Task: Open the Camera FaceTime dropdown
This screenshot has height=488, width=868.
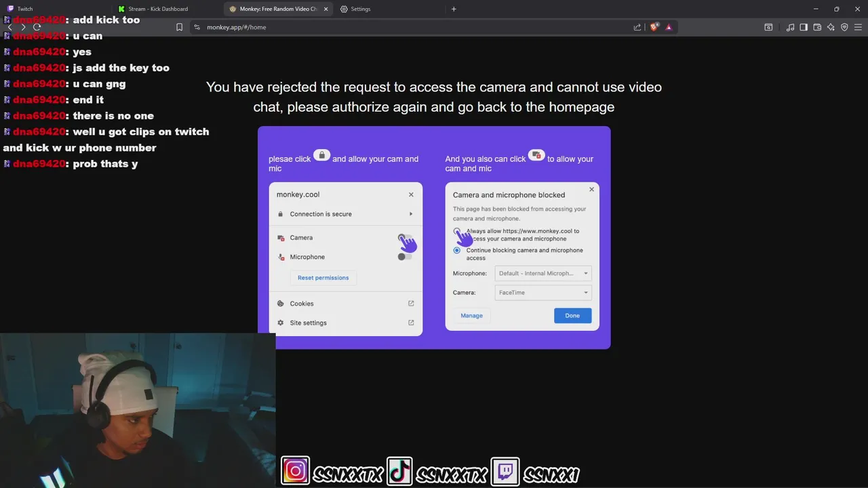Action: pyautogui.click(x=543, y=293)
